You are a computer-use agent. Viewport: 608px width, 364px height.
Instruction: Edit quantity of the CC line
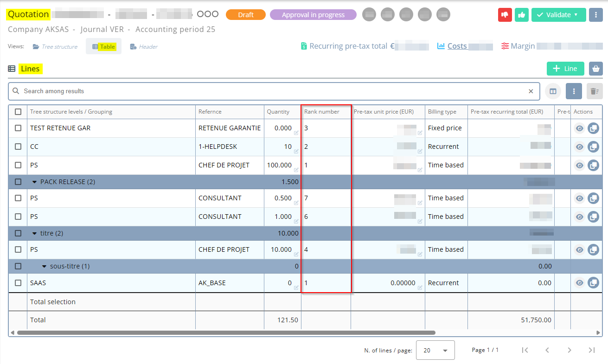[296, 151]
